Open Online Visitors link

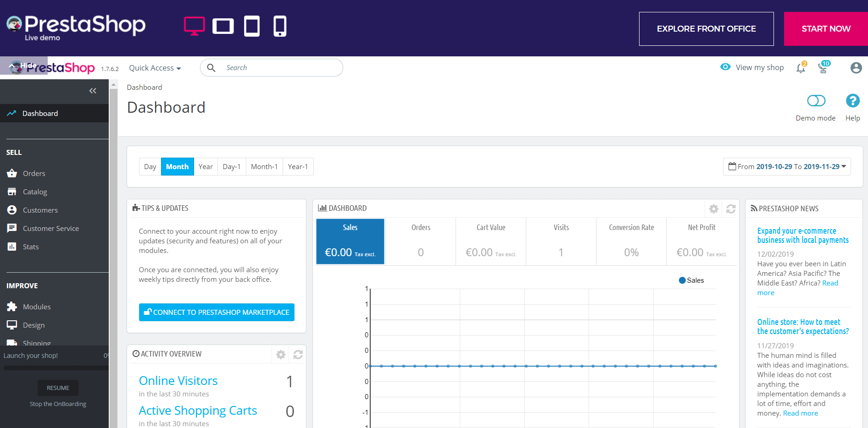pos(178,381)
